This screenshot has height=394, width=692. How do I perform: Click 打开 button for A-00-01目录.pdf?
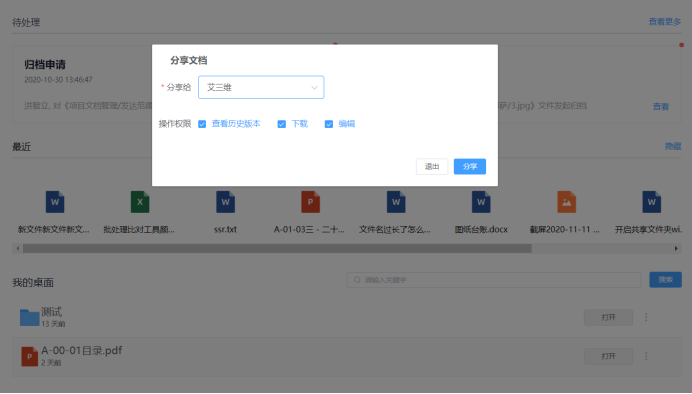(608, 356)
